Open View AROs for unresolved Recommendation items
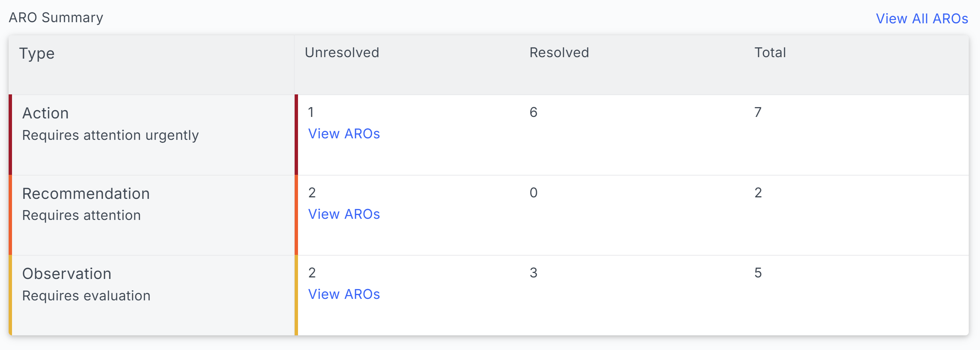Image resolution: width=980 pixels, height=350 pixels. click(x=344, y=214)
